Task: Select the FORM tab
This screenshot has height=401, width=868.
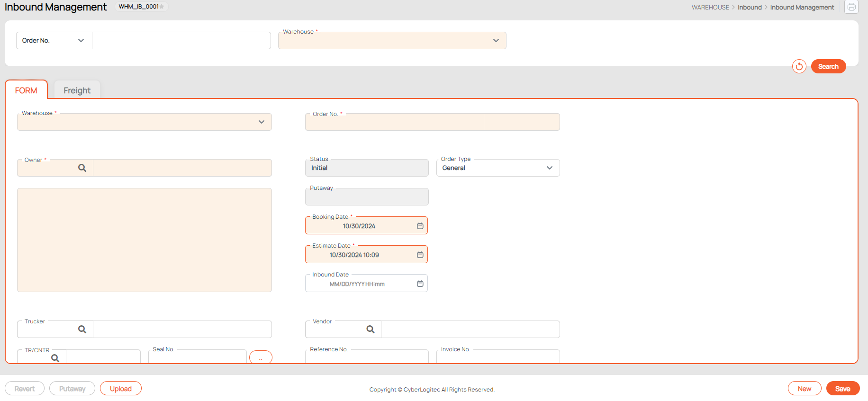Action: click(x=26, y=90)
